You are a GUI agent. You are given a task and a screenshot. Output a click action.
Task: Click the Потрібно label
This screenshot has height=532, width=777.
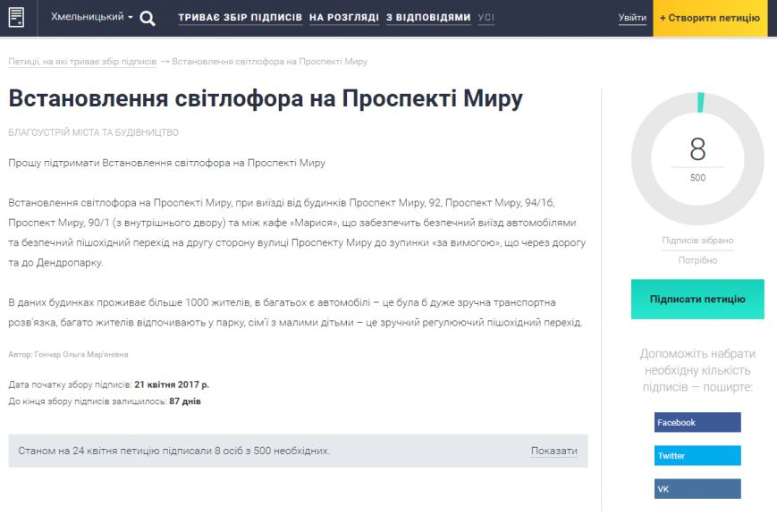[697, 260]
